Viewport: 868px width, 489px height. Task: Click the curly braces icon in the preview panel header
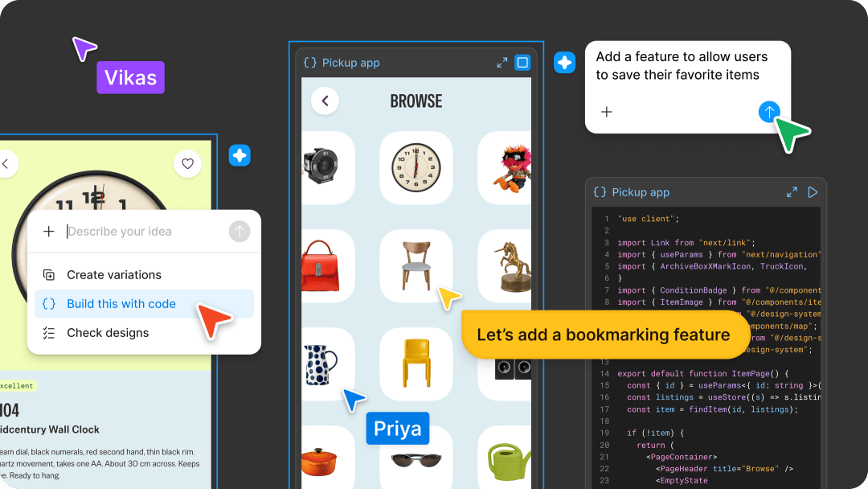point(310,63)
